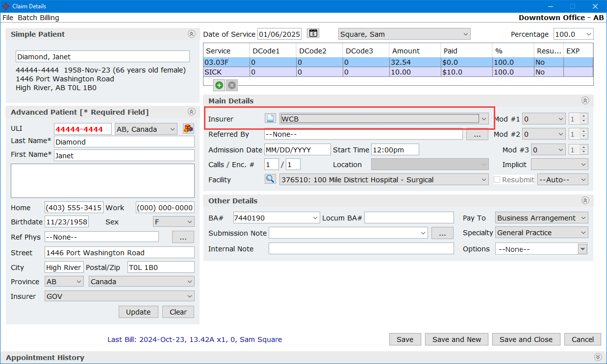Collapse the Simple Patient panel

click(x=191, y=34)
